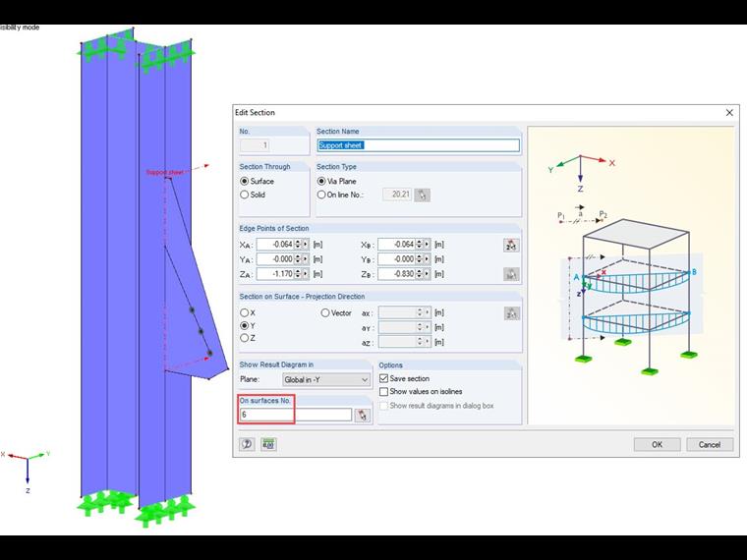
Task: Select projection direction Y
Action: point(245,326)
